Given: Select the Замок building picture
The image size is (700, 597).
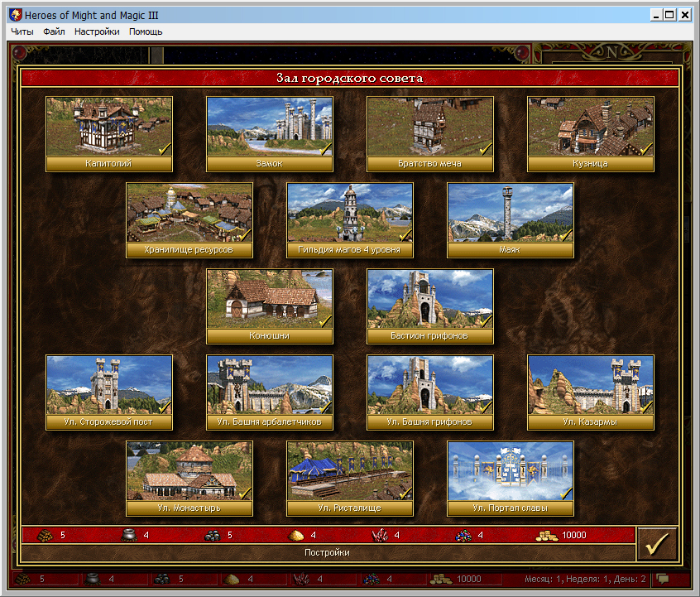Looking at the screenshot, I should tap(270, 127).
